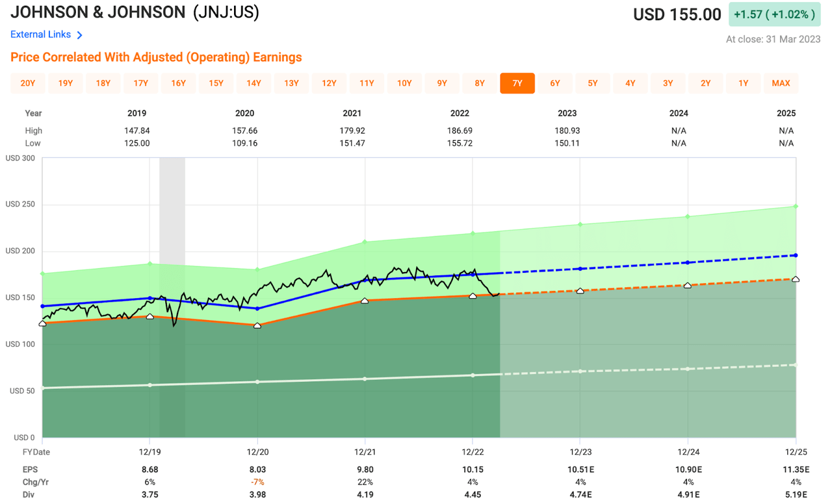
Task: Click the 2020 Low value 109.16
Action: click(244, 143)
